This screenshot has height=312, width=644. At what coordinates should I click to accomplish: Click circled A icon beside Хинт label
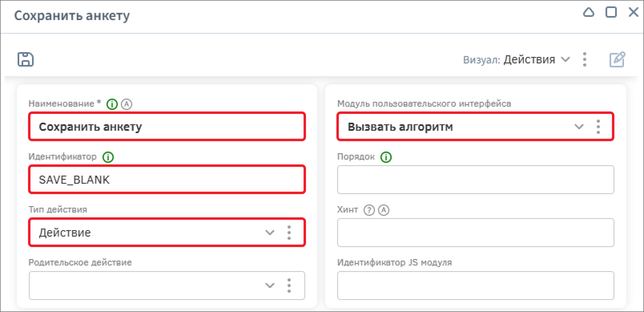pos(384,210)
